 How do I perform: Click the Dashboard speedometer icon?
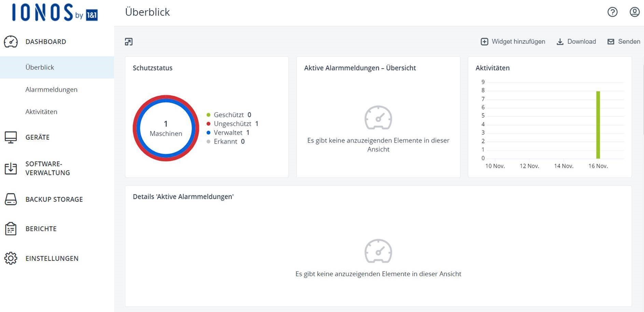[x=11, y=42]
